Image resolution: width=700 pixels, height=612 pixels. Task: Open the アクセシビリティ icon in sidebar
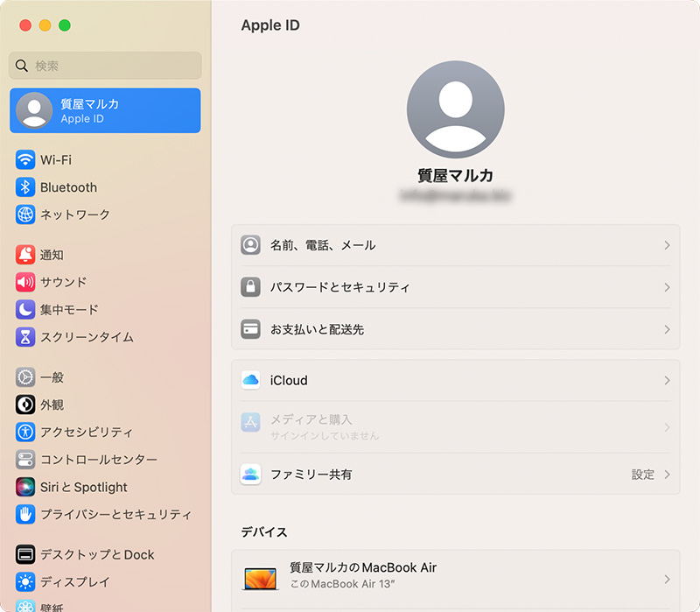pos(25,432)
